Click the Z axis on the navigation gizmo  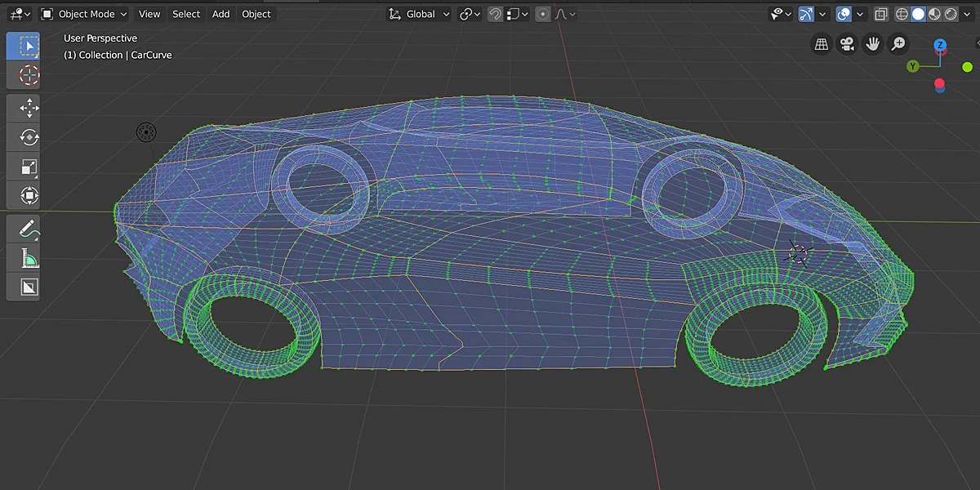pyautogui.click(x=941, y=46)
